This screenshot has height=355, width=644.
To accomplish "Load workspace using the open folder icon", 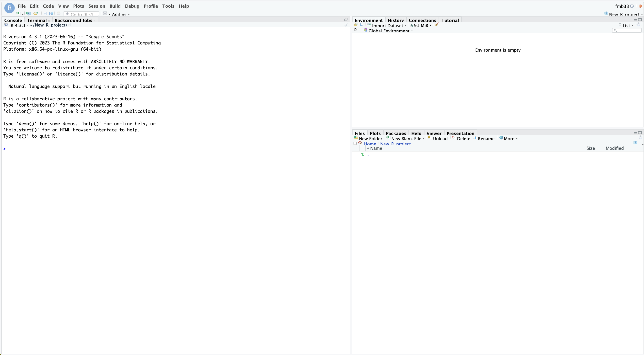I will (x=356, y=25).
